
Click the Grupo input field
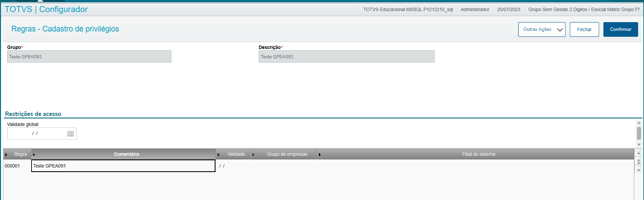[89, 57]
